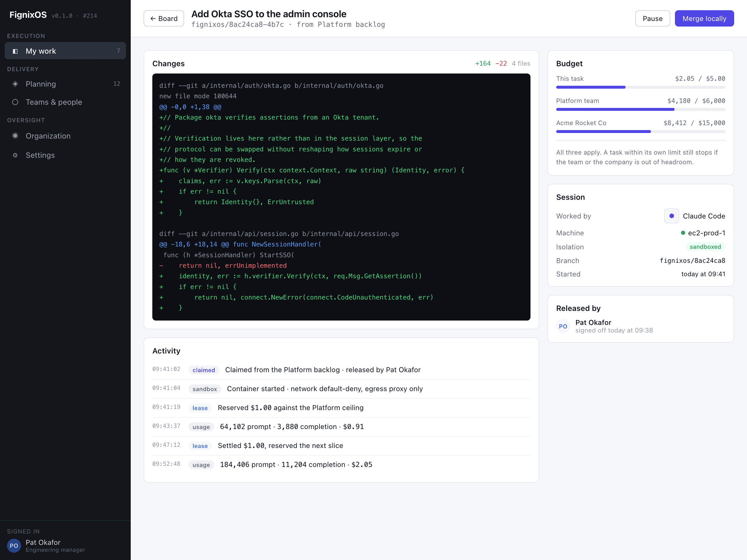Click the +164 additions count
Image resolution: width=747 pixels, height=560 pixels.
tap(483, 64)
